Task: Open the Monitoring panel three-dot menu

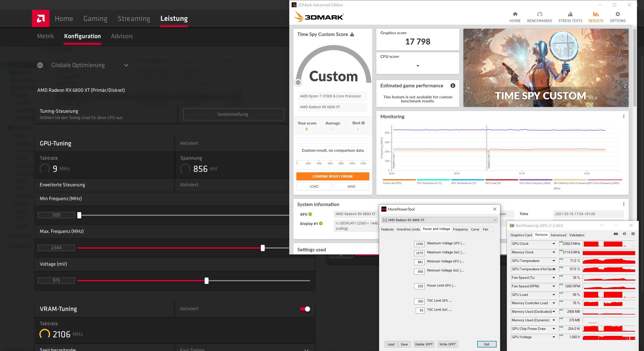Action: [x=623, y=116]
